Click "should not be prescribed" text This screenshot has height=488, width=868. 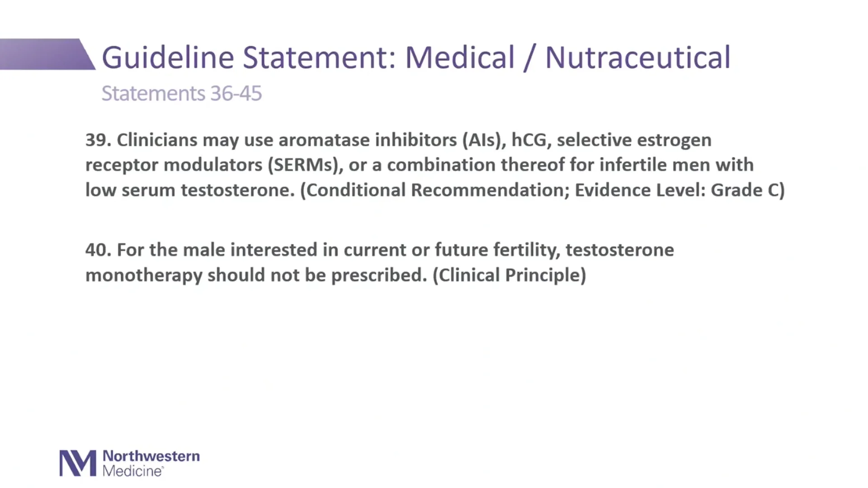point(317,275)
